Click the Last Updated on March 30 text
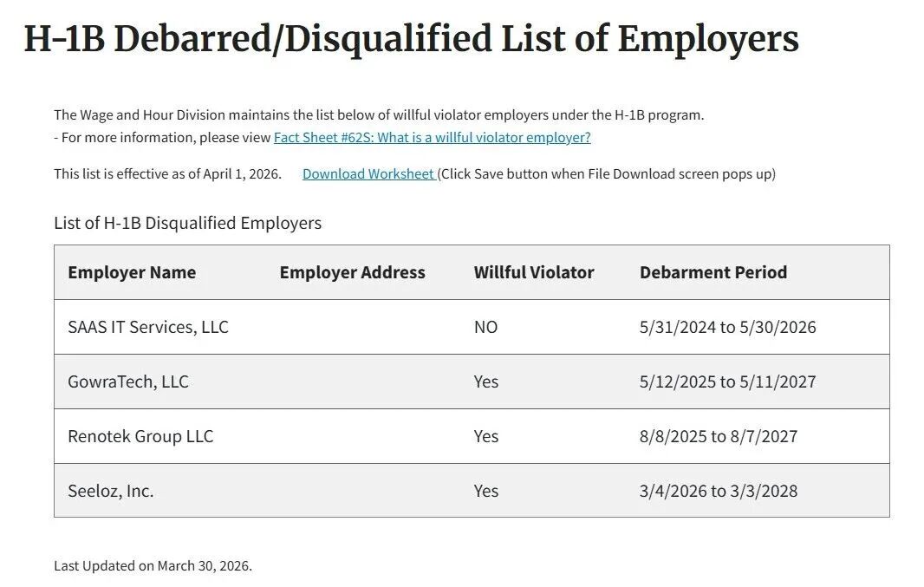This screenshot has width=924, height=587. (x=153, y=566)
